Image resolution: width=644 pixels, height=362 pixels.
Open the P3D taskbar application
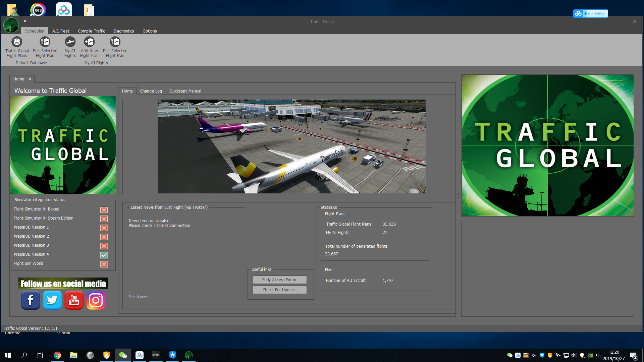point(156,355)
